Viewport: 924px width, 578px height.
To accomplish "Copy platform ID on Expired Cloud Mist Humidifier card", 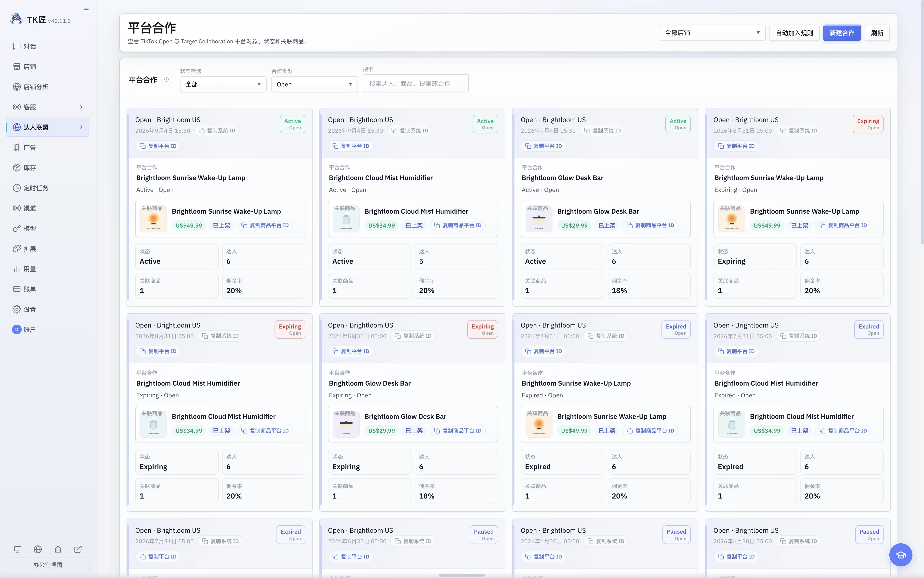I will pyautogui.click(x=736, y=351).
